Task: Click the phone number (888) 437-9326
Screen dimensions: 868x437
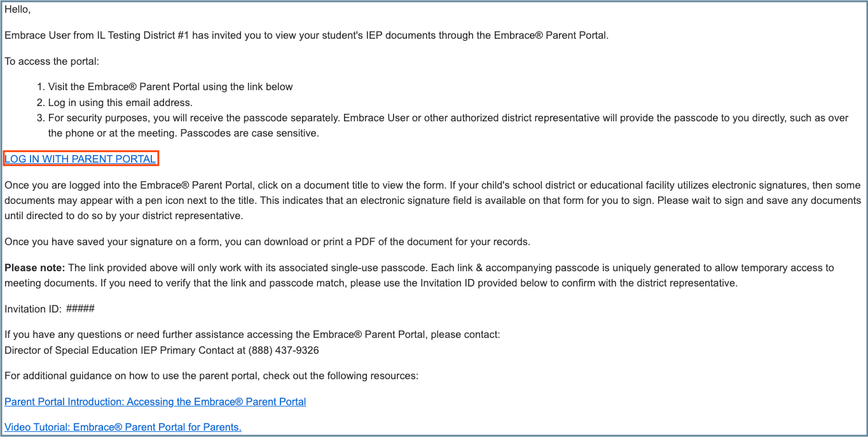Action: 284,350
